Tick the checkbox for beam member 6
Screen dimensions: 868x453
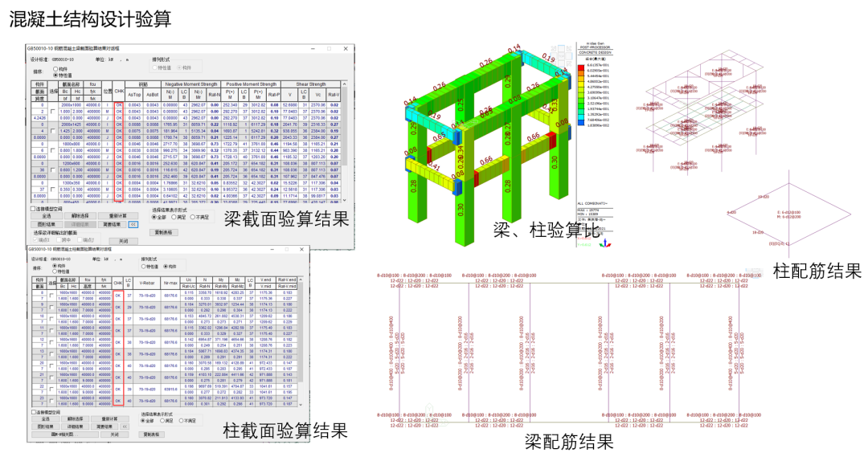pos(52,150)
